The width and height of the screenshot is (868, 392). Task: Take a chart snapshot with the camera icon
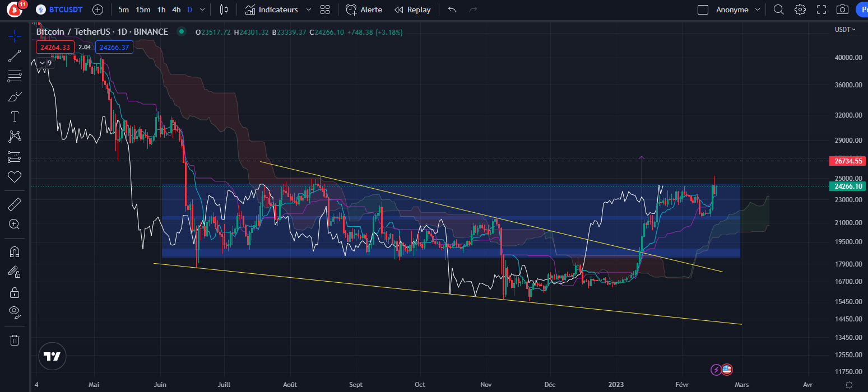pos(842,10)
